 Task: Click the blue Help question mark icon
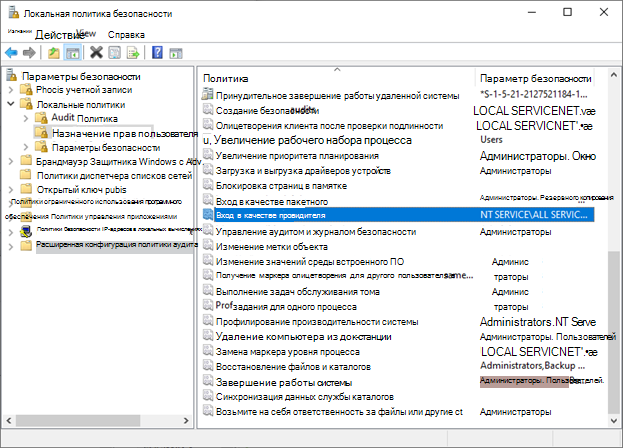[157, 52]
